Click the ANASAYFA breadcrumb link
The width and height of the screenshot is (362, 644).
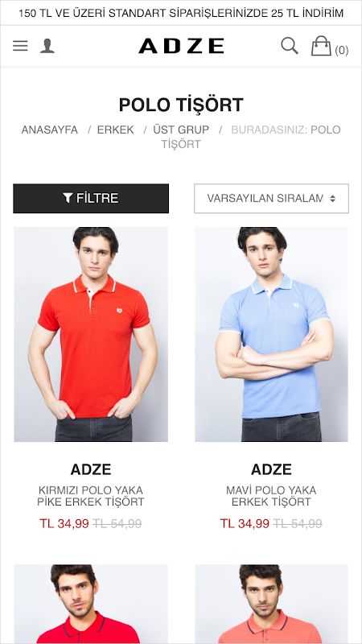tap(49, 130)
